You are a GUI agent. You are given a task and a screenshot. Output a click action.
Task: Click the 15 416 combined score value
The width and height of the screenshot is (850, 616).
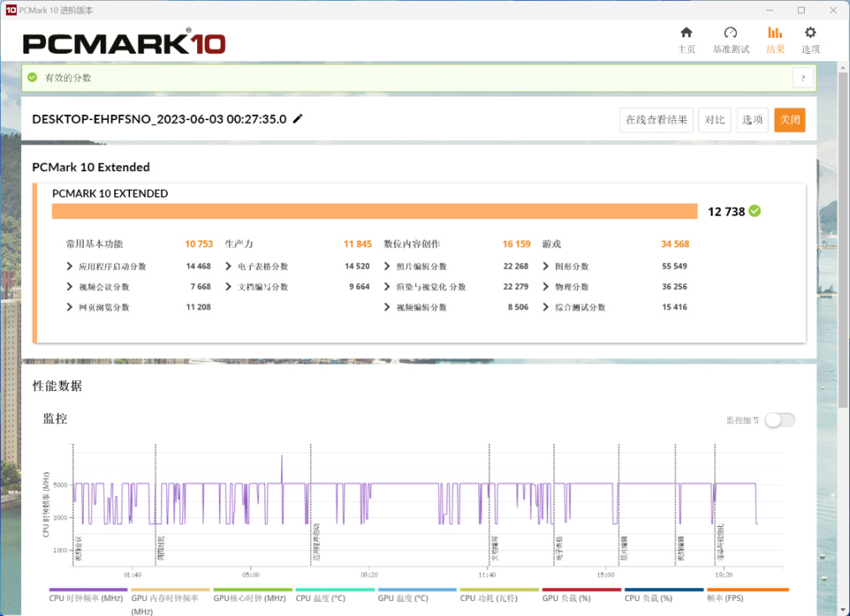pyautogui.click(x=675, y=307)
